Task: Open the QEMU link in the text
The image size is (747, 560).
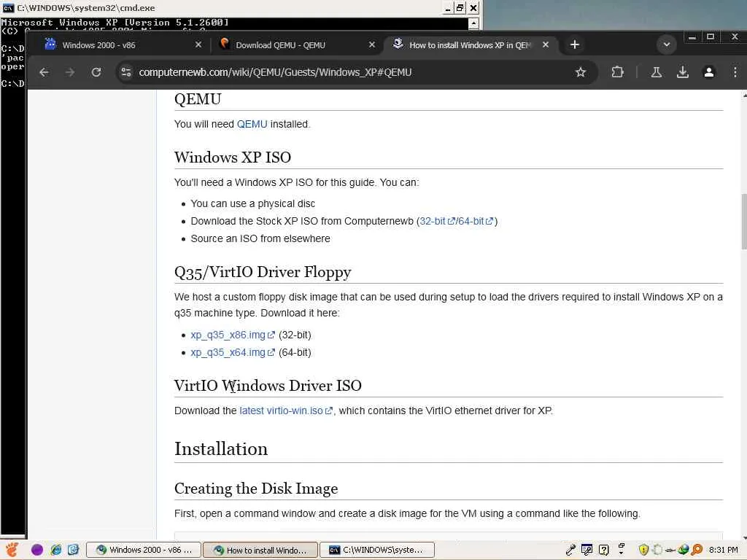Action: [252, 124]
